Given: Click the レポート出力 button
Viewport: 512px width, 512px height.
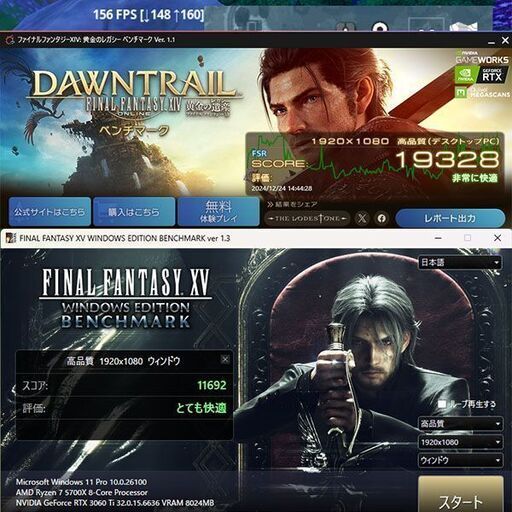Looking at the screenshot, I should 450,218.
